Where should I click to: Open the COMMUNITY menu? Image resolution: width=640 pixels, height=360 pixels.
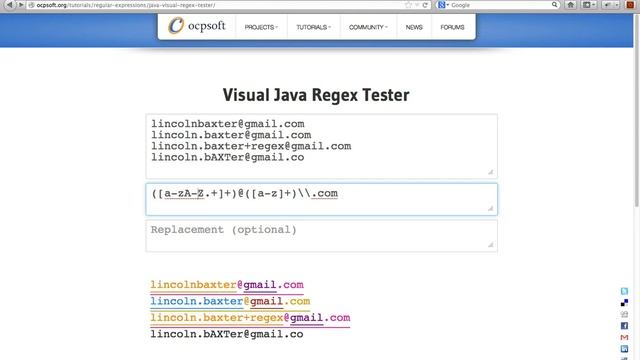click(368, 27)
